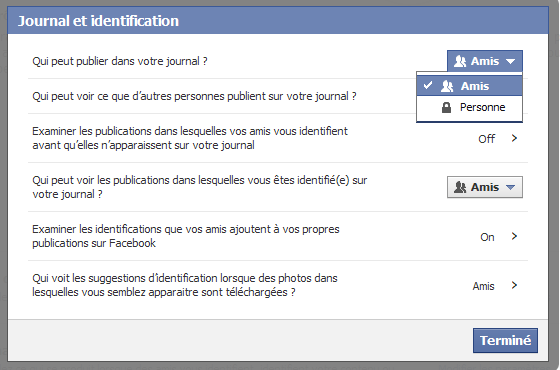Click the question Qui peut publier dans votre journal
The image size is (560, 370).
[120, 61]
